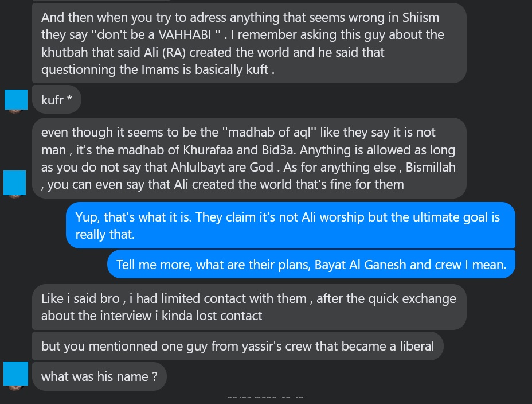Select the 'Like i said bro' message bubble

point(248,307)
